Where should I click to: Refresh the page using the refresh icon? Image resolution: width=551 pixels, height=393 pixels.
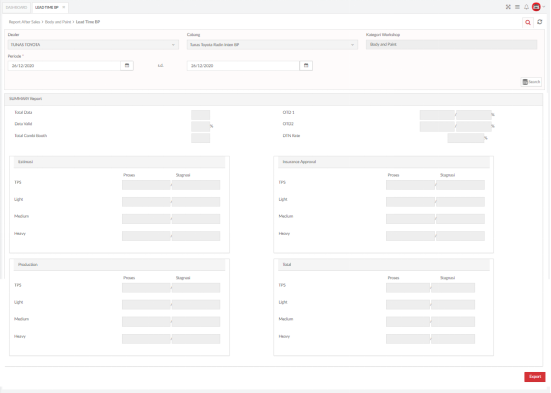pos(540,22)
